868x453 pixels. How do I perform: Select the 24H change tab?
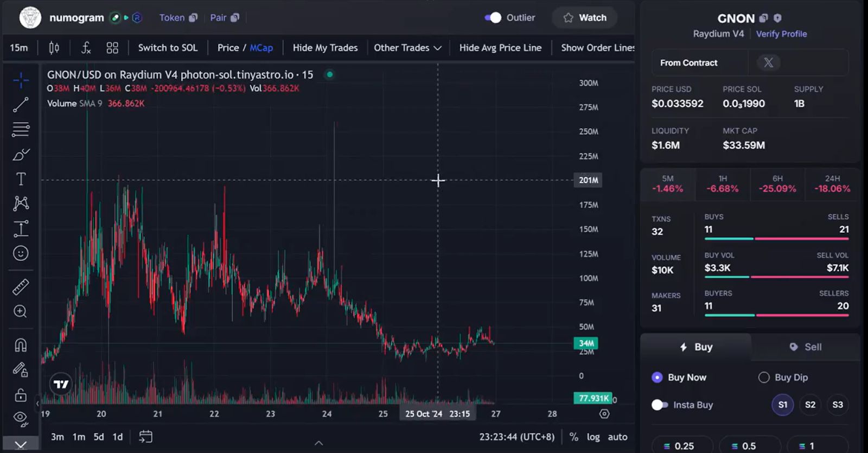click(x=832, y=184)
